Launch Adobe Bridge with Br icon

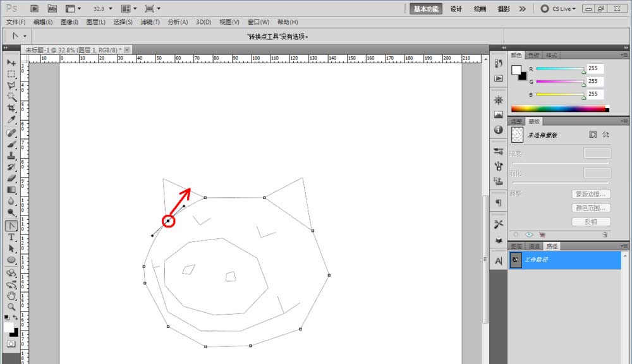click(34, 8)
